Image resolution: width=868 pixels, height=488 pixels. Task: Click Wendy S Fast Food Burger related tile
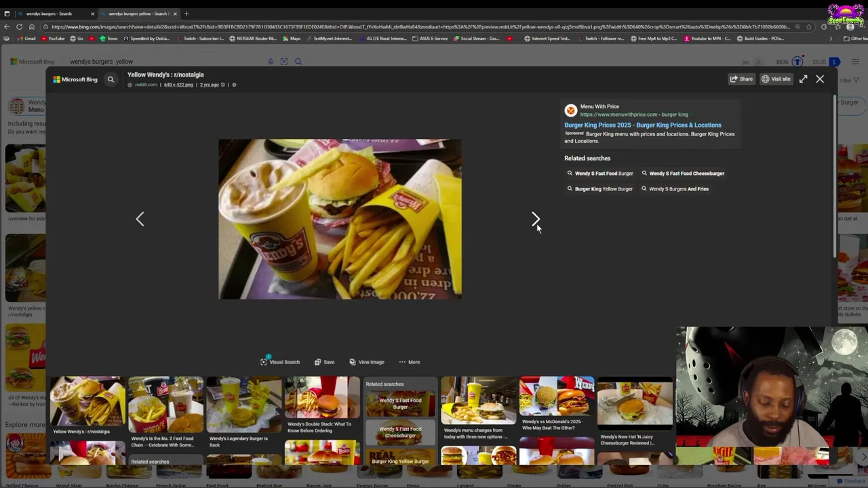[400, 404]
